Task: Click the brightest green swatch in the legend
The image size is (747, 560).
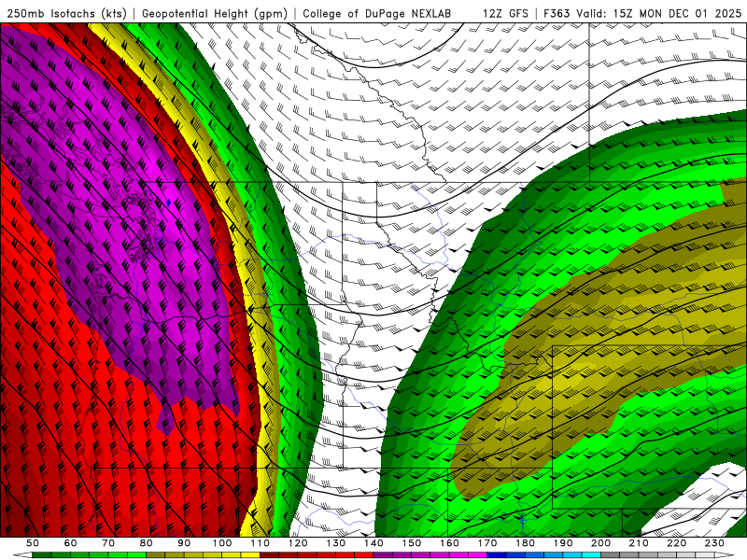Action: (136, 555)
